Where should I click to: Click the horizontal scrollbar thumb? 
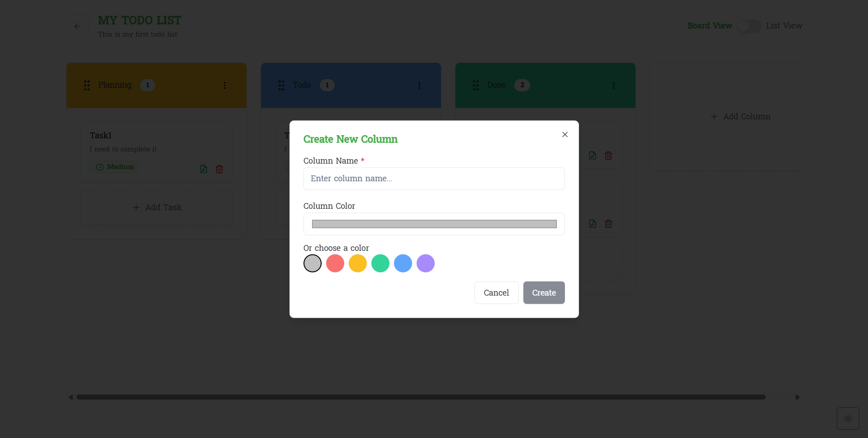[x=421, y=397]
